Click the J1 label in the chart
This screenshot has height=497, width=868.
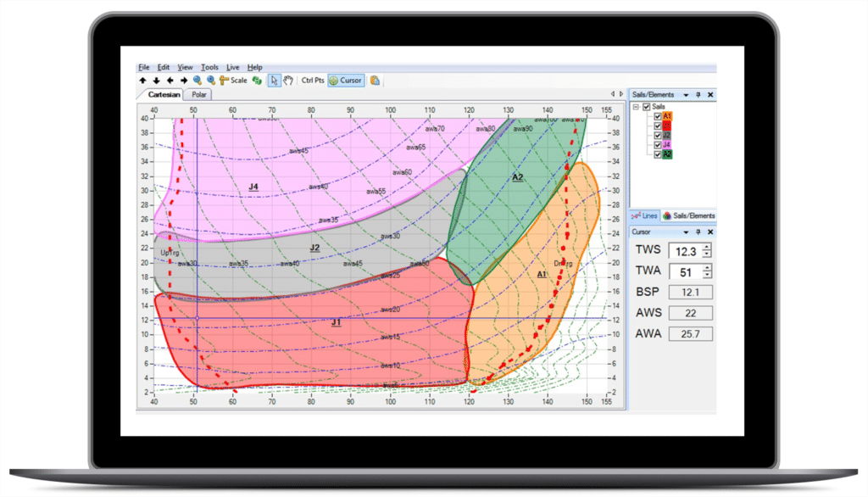pos(336,322)
